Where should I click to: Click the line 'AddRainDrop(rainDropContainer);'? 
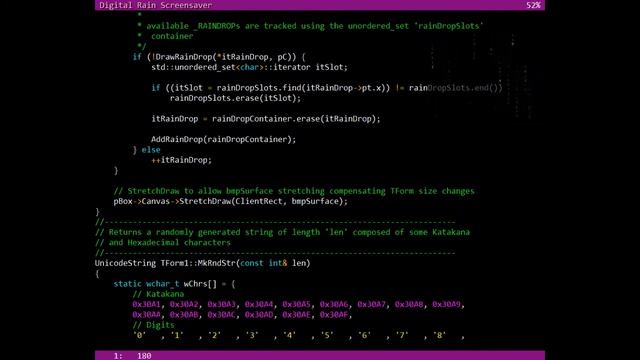(x=224, y=140)
